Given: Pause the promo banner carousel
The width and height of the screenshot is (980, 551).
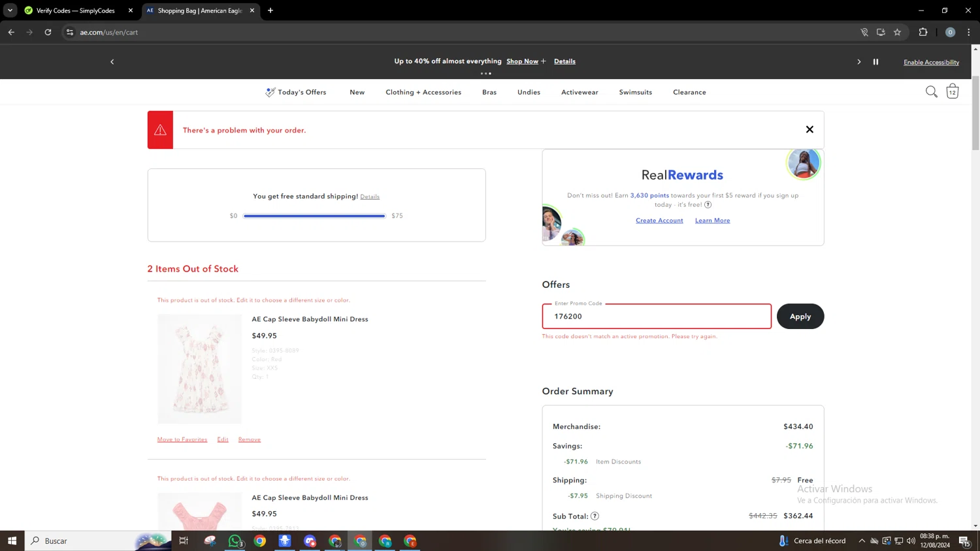Looking at the screenshot, I should pyautogui.click(x=875, y=61).
